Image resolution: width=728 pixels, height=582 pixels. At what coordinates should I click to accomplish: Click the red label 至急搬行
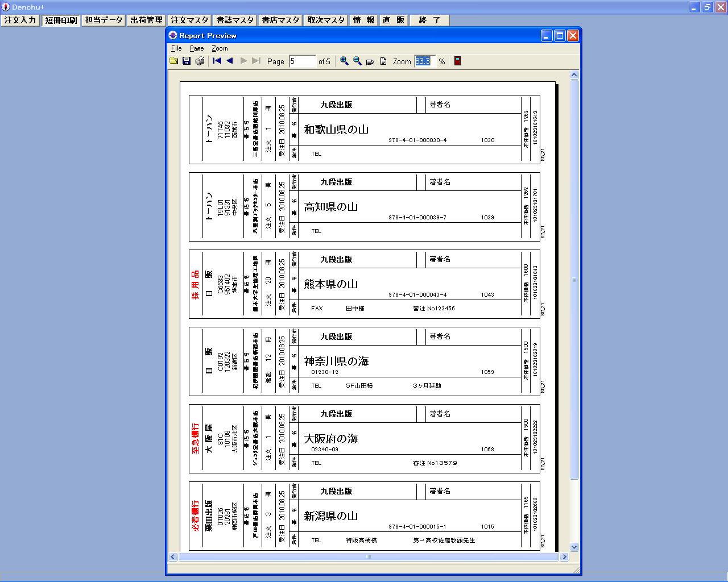[195, 439]
